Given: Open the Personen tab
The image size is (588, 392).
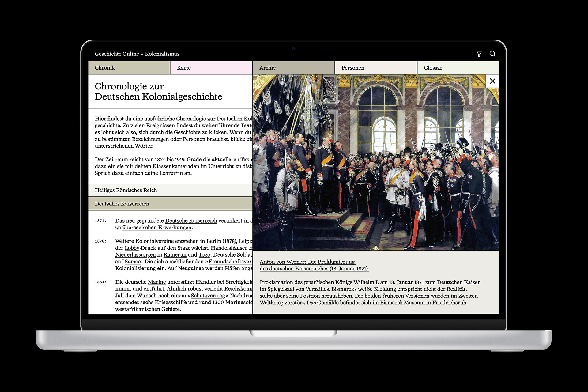Looking at the screenshot, I should (376, 68).
